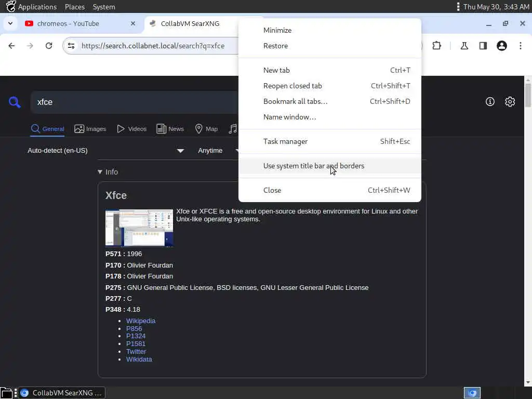Open the Applications menu
The image size is (532, 399).
click(x=37, y=7)
